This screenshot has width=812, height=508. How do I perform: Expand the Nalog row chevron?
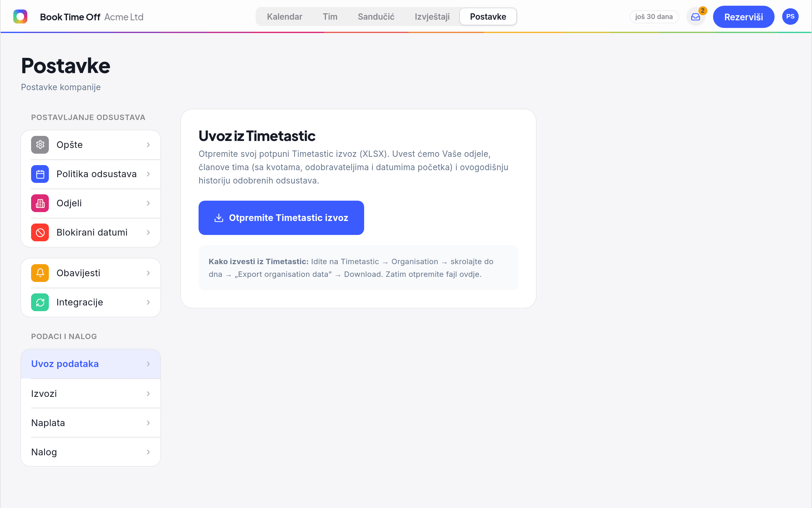pyautogui.click(x=148, y=452)
